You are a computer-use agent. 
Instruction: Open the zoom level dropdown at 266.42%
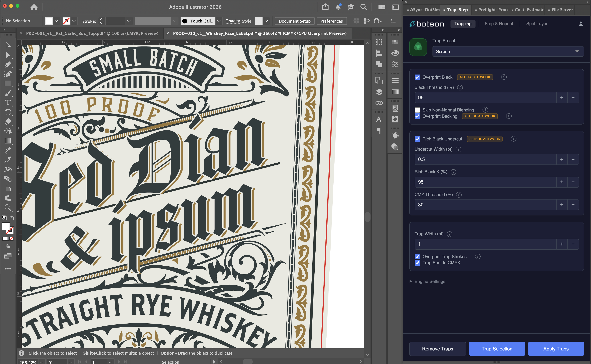click(42, 362)
